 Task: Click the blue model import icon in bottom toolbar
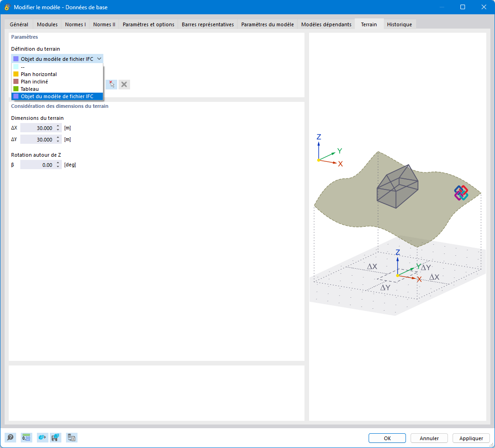tap(42, 437)
